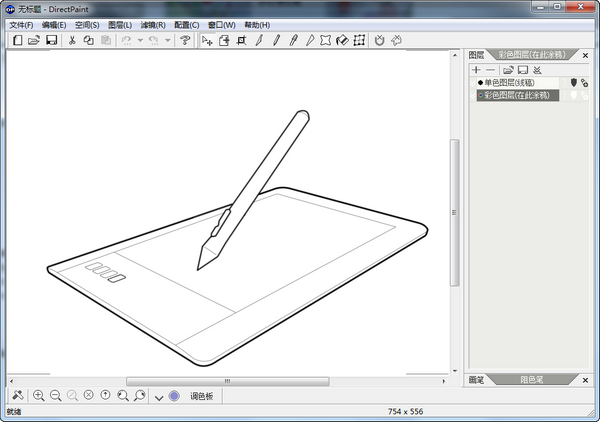Select the crop tool icon

[x=241, y=41]
